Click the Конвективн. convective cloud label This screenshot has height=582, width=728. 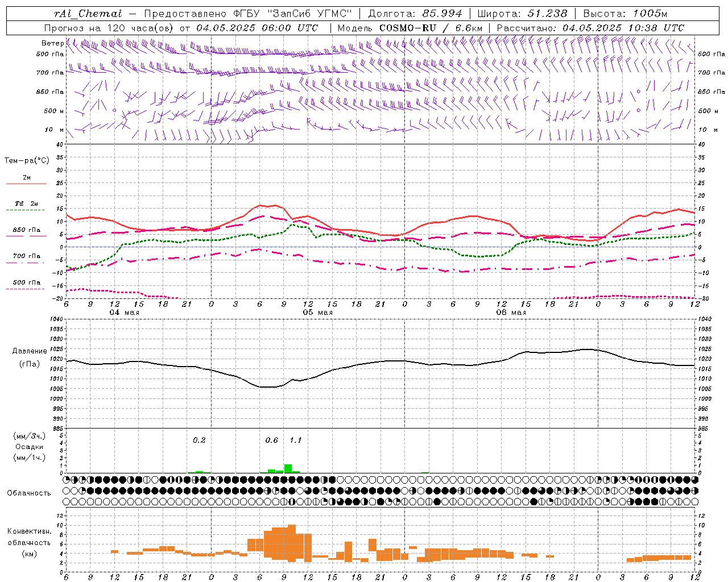30,531
